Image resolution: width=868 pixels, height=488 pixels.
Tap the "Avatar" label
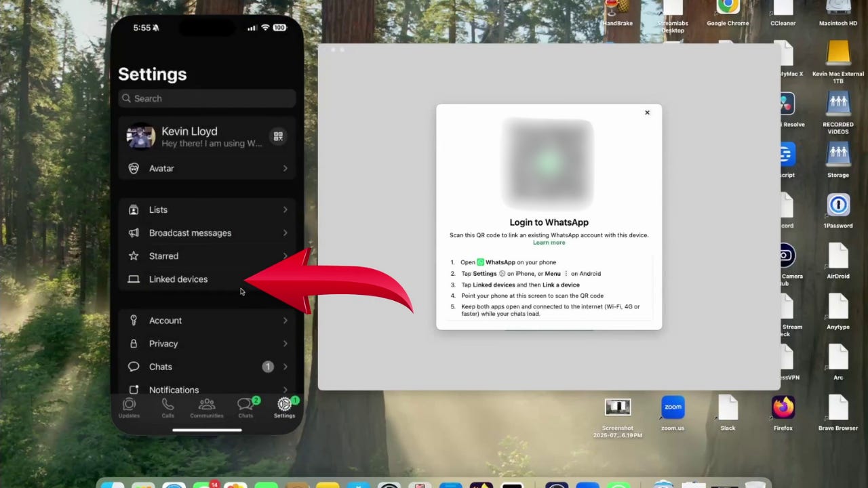click(161, 168)
